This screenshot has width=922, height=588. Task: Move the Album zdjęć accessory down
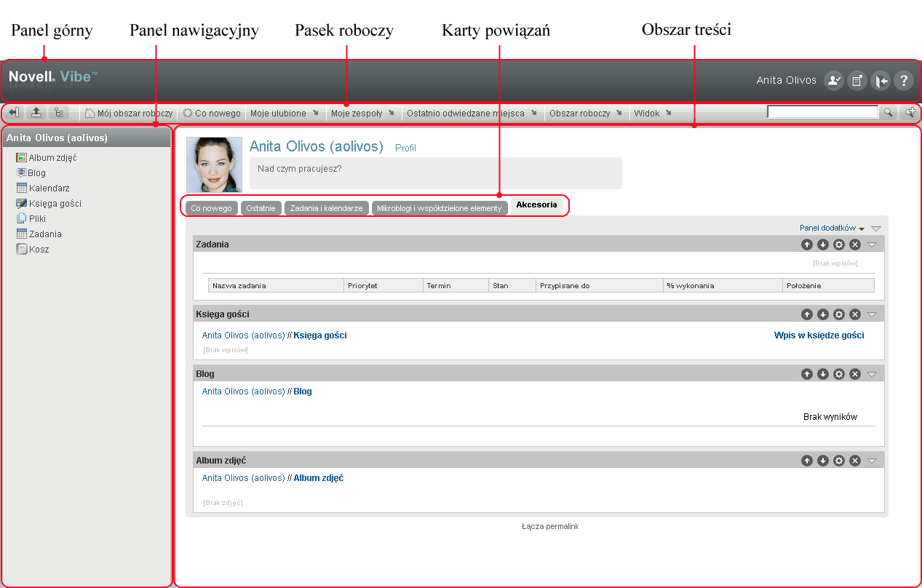point(823,461)
